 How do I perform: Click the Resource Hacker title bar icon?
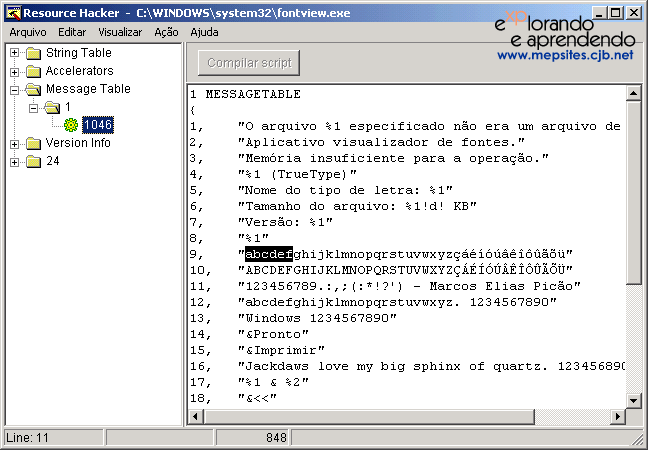coord(13,13)
